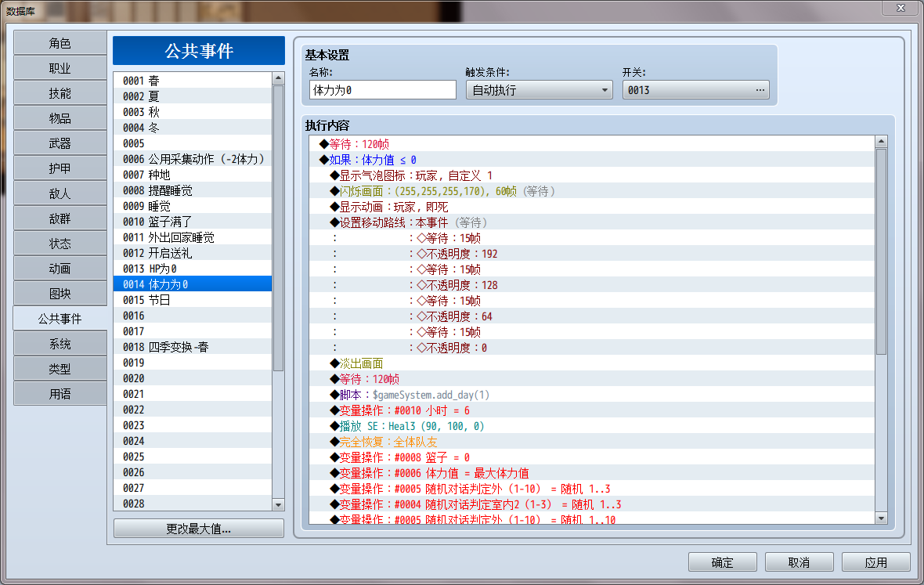Click the 执行内容 scroll-up arrow

pos(881,142)
